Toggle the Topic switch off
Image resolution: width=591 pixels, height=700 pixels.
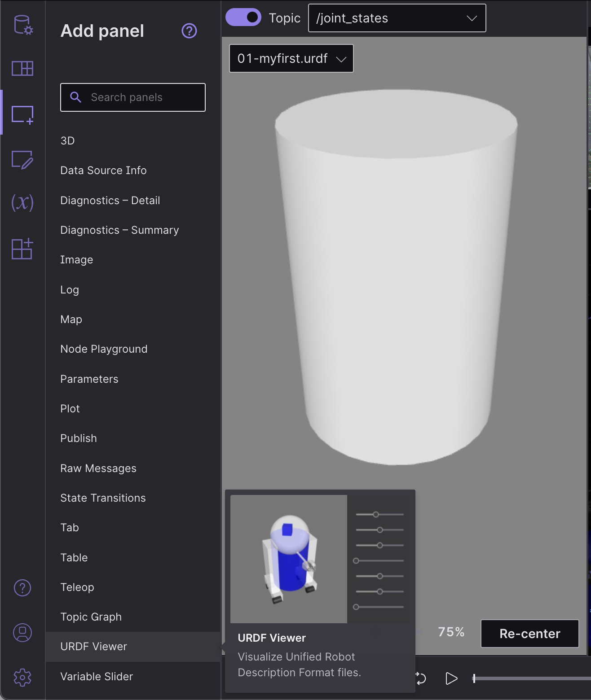tap(243, 17)
